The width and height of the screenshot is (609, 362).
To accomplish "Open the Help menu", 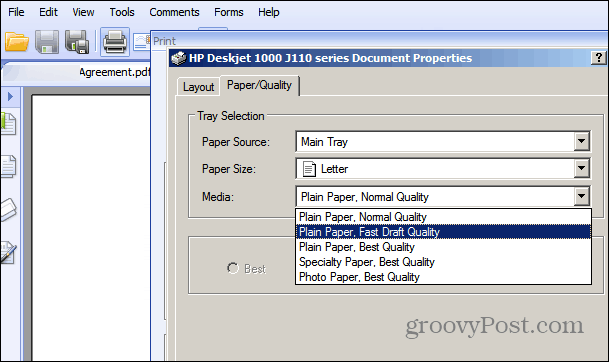I will [x=268, y=12].
